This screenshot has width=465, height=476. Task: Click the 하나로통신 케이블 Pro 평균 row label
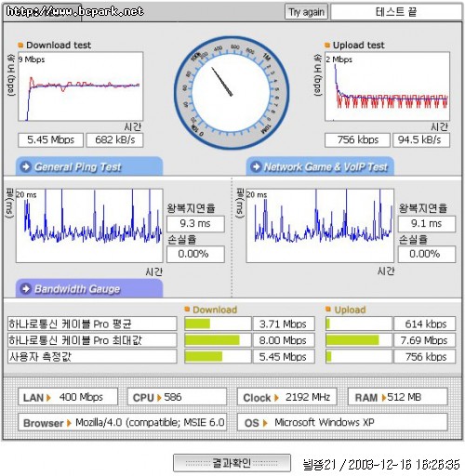(x=92, y=324)
